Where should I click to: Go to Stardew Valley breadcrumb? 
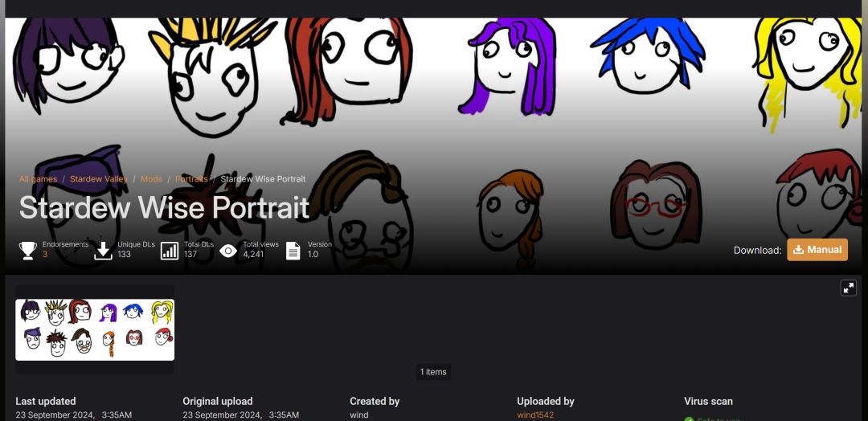tap(99, 179)
